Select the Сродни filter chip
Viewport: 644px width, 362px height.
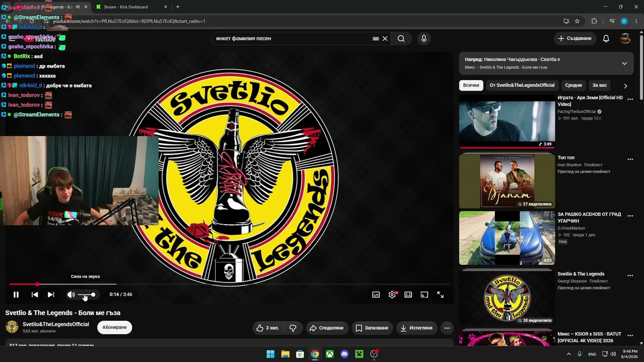574,85
